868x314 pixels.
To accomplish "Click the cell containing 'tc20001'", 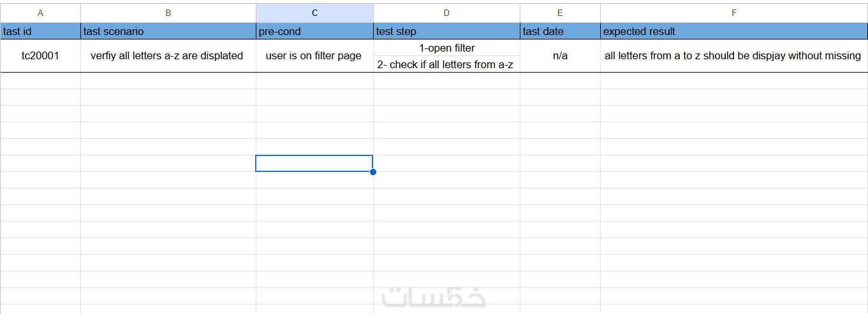I will tap(40, 56).
